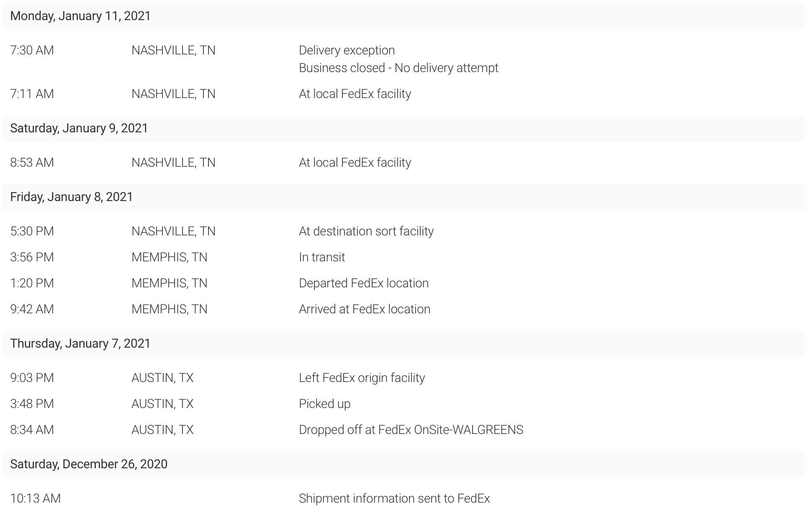Select the In transit status entry
Viewport: 812px width, 511px height.
coord(322,257)
